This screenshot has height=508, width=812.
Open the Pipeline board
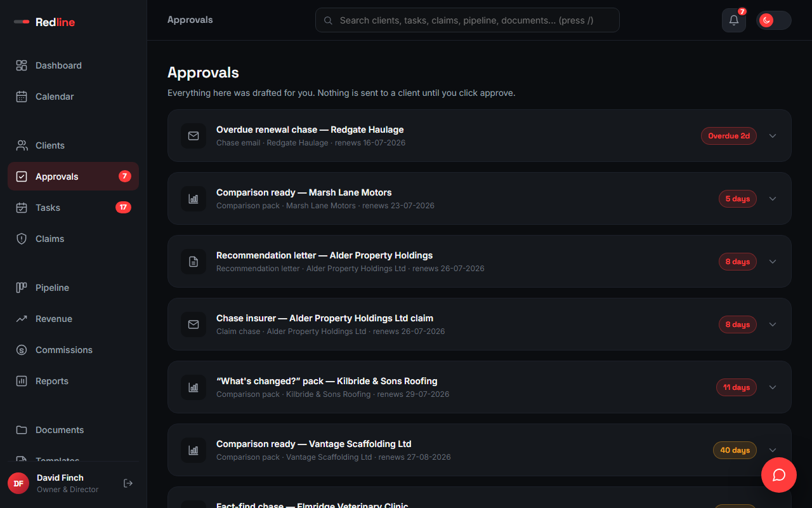73,288
